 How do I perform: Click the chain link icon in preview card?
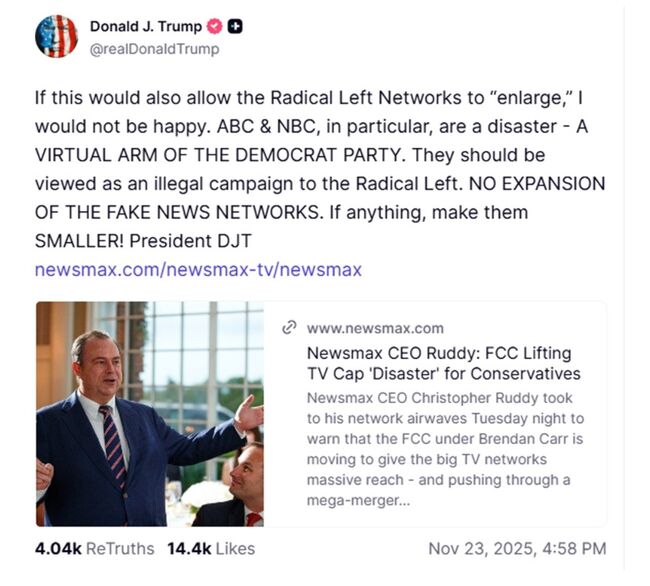(290, 328)
